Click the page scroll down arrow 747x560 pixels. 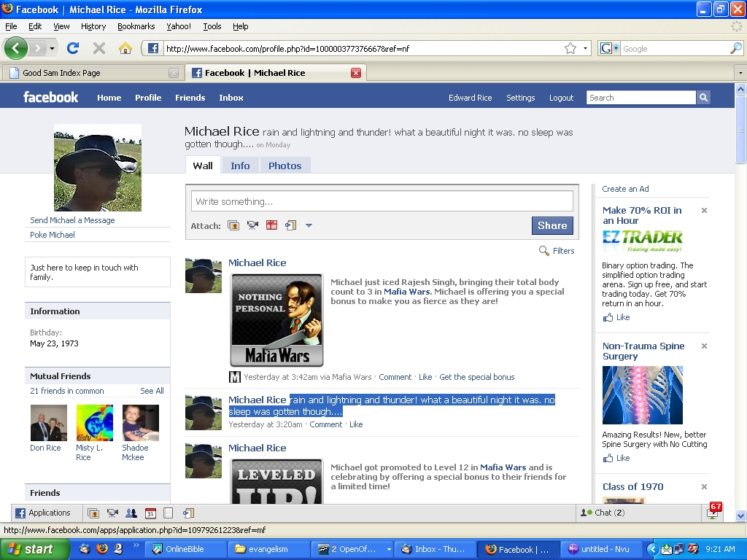tap(740, 516)
